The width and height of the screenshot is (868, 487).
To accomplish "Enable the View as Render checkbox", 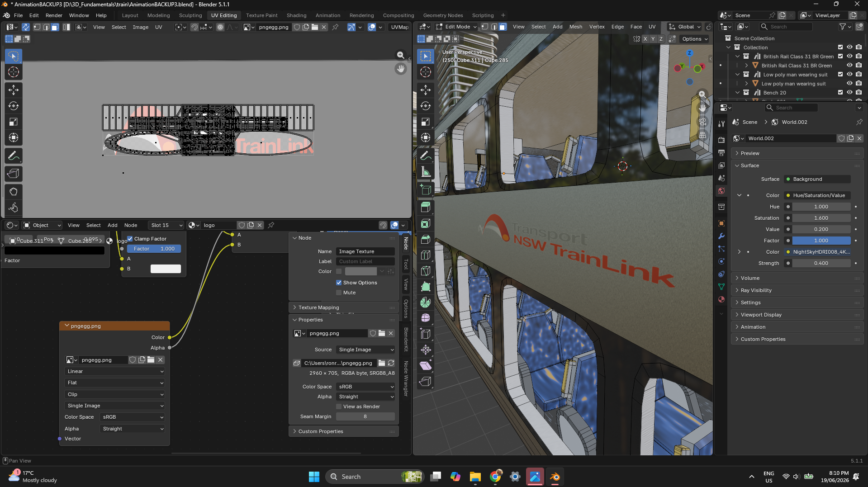I will click(x=339, y=407).
